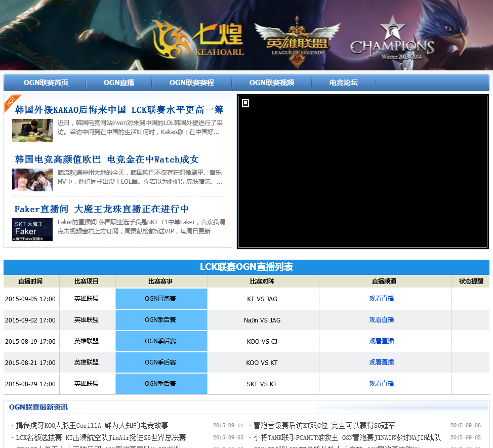Viewport: 493px width, 448px height.
Task: Open headline 韩国外援KAKAO后悔来中国
Action: click(x=119, y=110)
